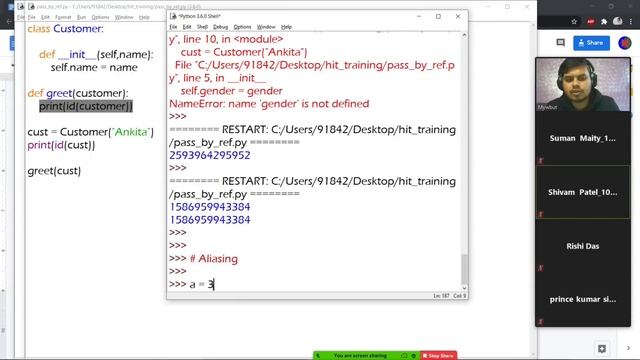Click the red Stop Share button

439,356
